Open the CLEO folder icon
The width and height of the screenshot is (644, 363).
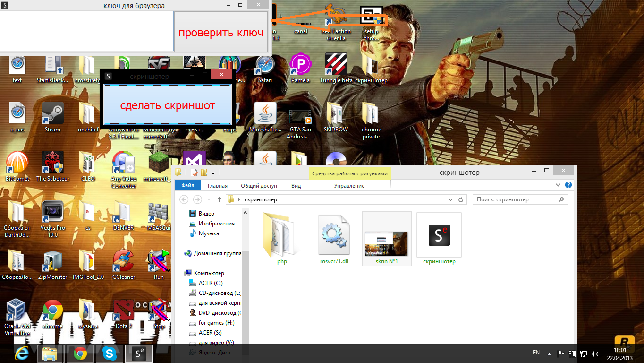[88, 166]
